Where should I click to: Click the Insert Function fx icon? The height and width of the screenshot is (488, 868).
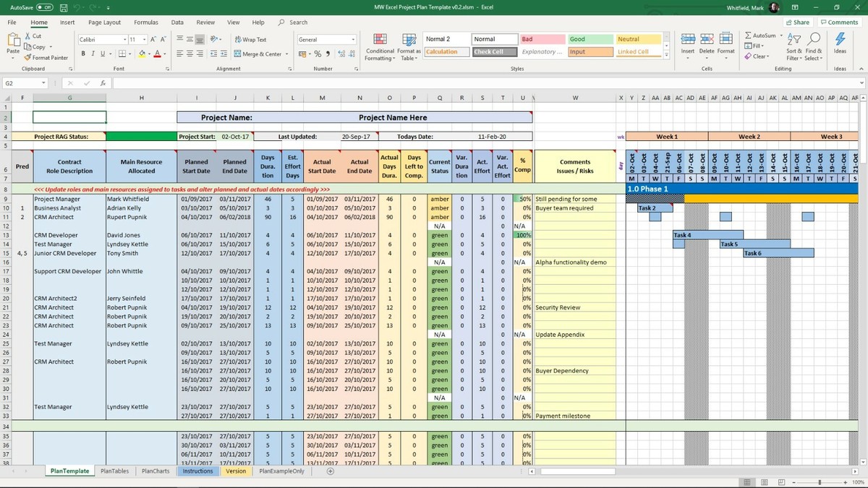click(x=103, y=83)
